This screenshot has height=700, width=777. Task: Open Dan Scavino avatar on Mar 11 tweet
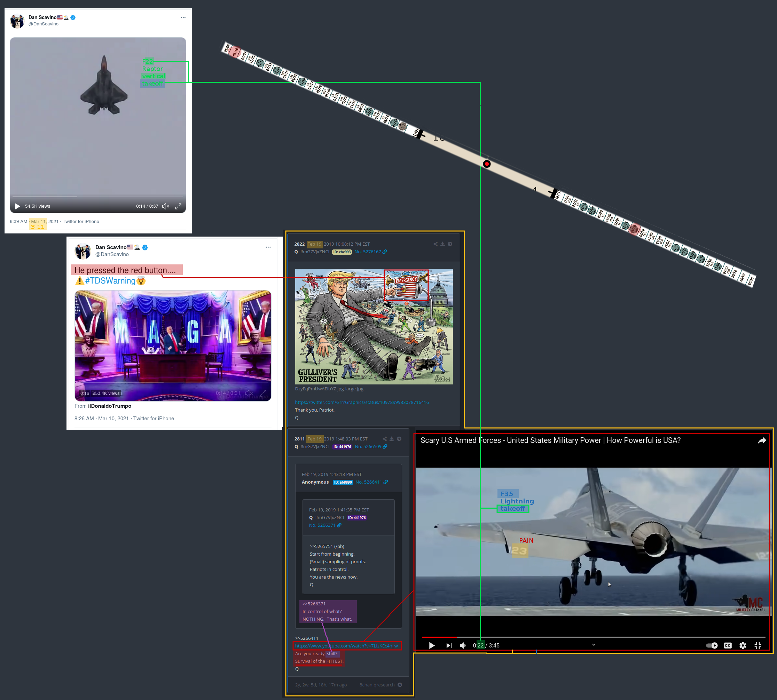point(17,21)
